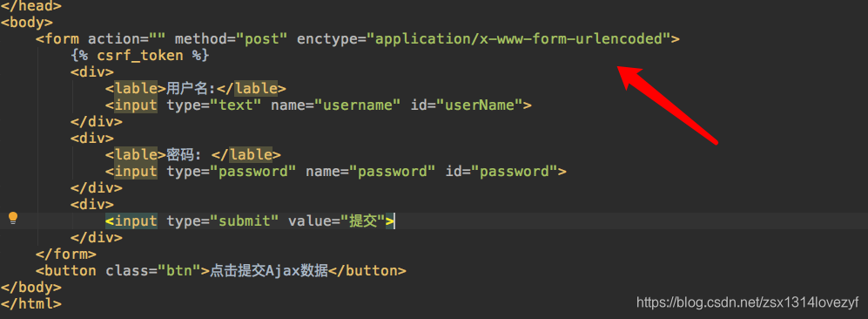Click the type="submit" attribute

[223, 221]
